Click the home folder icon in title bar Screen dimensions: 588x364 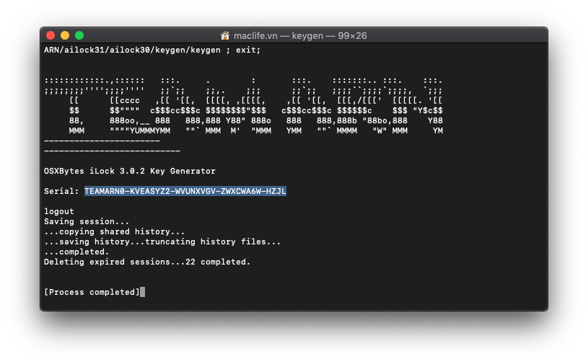coord(226,35)
